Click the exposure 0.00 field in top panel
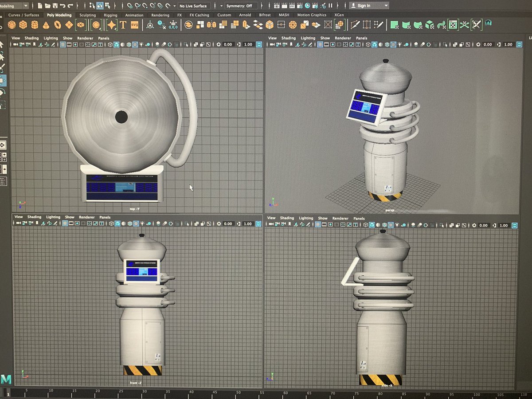 (x=228, y=44)
